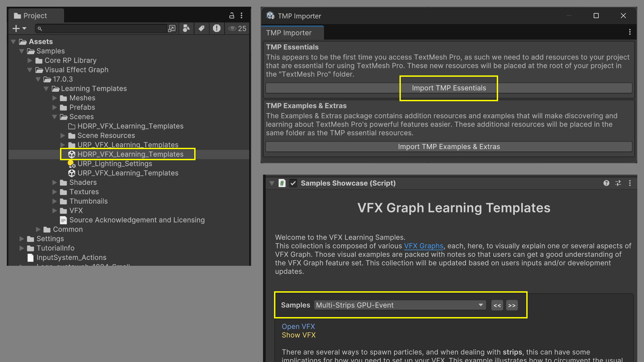
Task: Toggle hidden packages visibility eye showing 25
Action: [x=237, y=29]
